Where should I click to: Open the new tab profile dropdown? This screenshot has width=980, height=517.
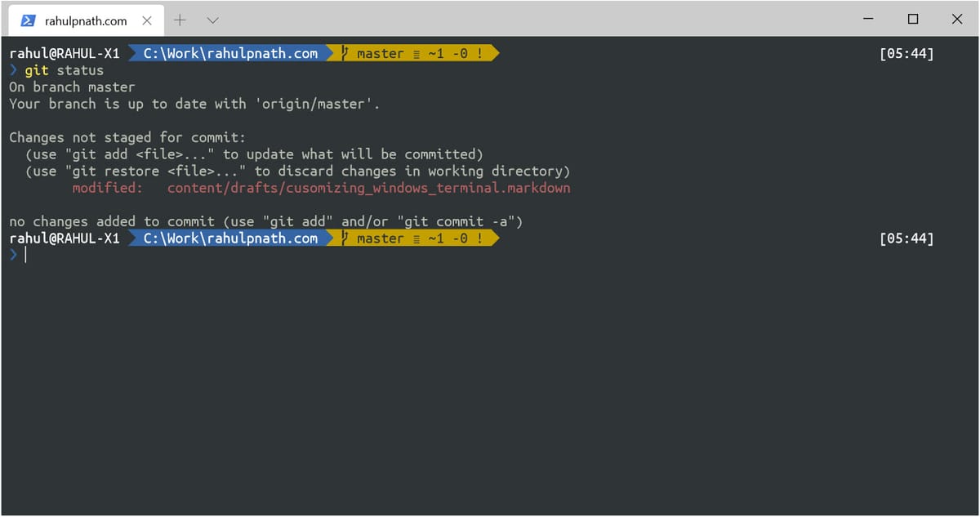point(212,20)
